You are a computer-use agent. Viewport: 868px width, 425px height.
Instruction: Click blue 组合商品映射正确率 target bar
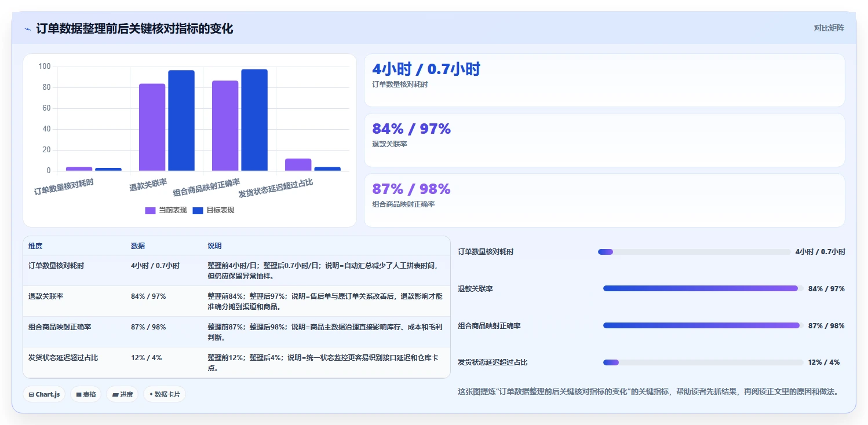(x=254, y=120)
